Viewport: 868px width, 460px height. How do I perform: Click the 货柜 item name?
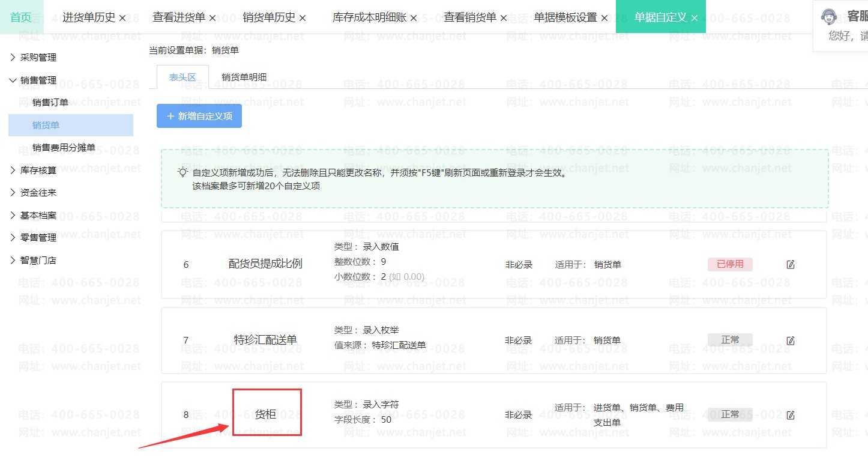coord(265,414)
